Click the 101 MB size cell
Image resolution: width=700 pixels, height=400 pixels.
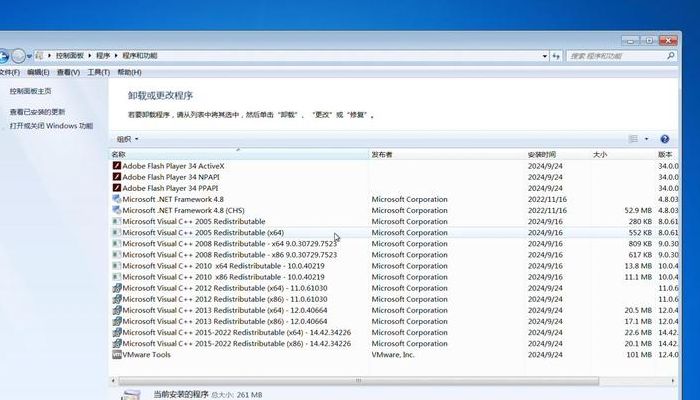639,355
